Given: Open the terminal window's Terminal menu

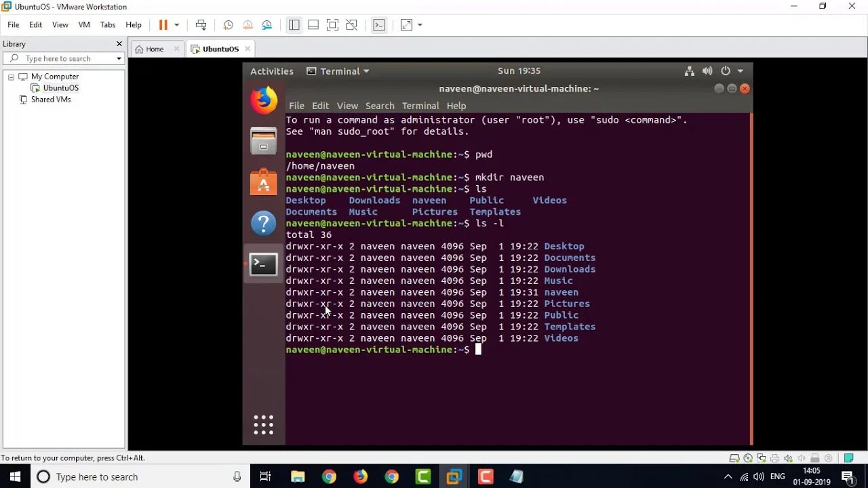Looking at the screenshot, I should [420, 106].
